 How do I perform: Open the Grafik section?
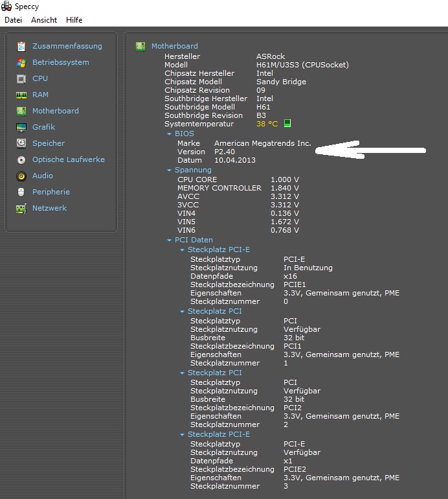[43, 127]
